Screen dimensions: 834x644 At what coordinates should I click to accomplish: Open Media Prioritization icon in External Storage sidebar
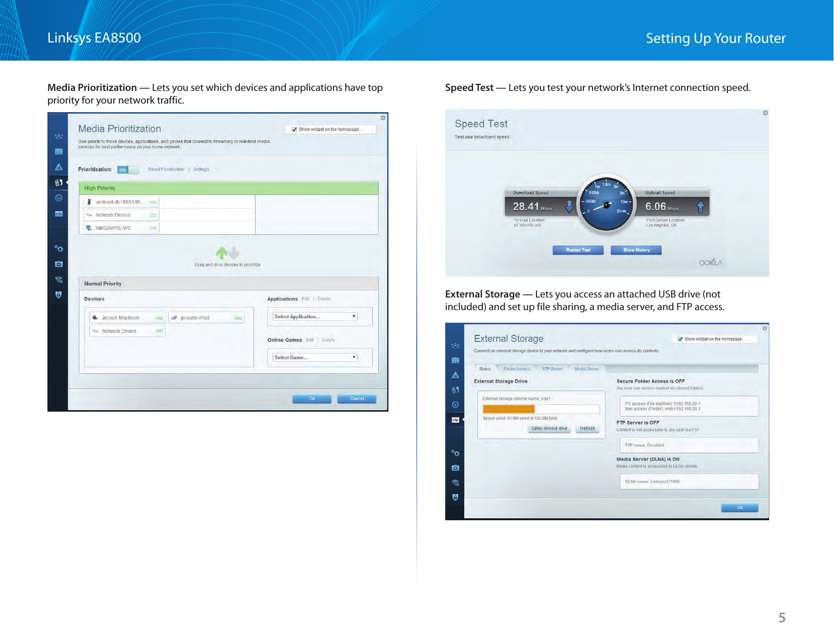(x=455, y=390)
